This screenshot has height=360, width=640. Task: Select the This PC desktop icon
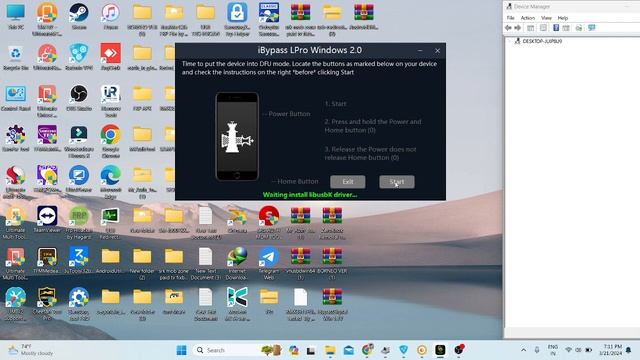pyautogui.click(x=16, y=17)
